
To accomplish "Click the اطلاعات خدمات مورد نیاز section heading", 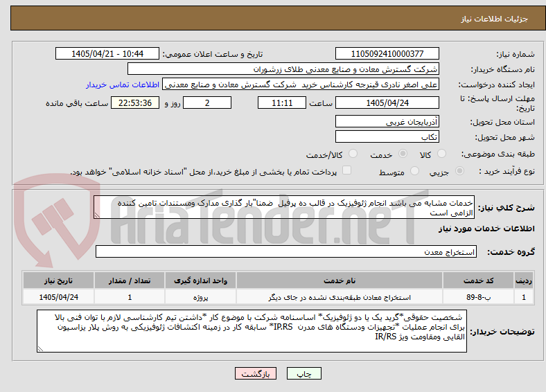I will coord(486,229).
